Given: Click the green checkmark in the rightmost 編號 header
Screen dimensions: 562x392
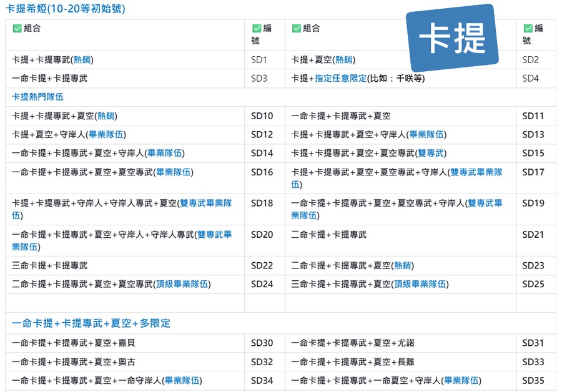Looking at the screenshot, I should click(x=528, y=28).
